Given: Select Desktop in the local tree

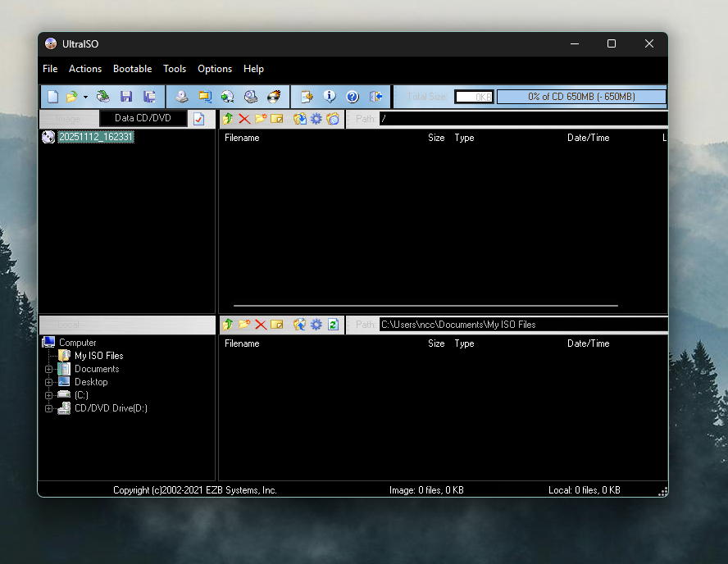Looking at the screenshot, I should click(x=91, y=382).
